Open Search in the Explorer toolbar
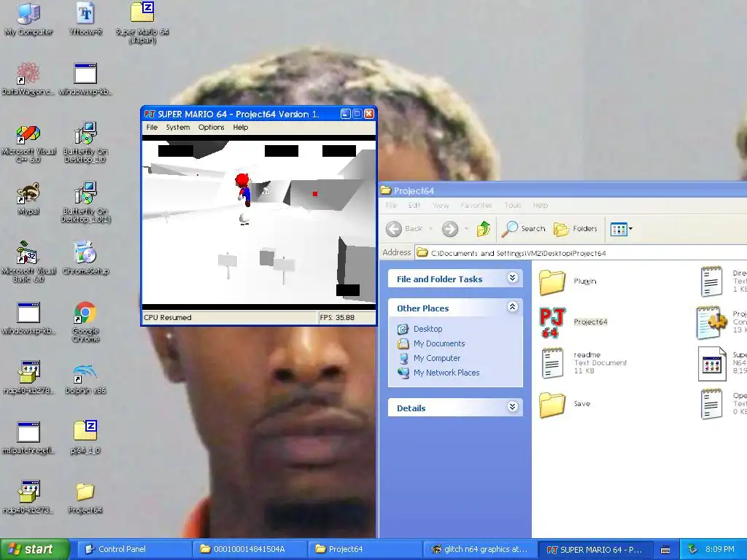 coord(522,229)
